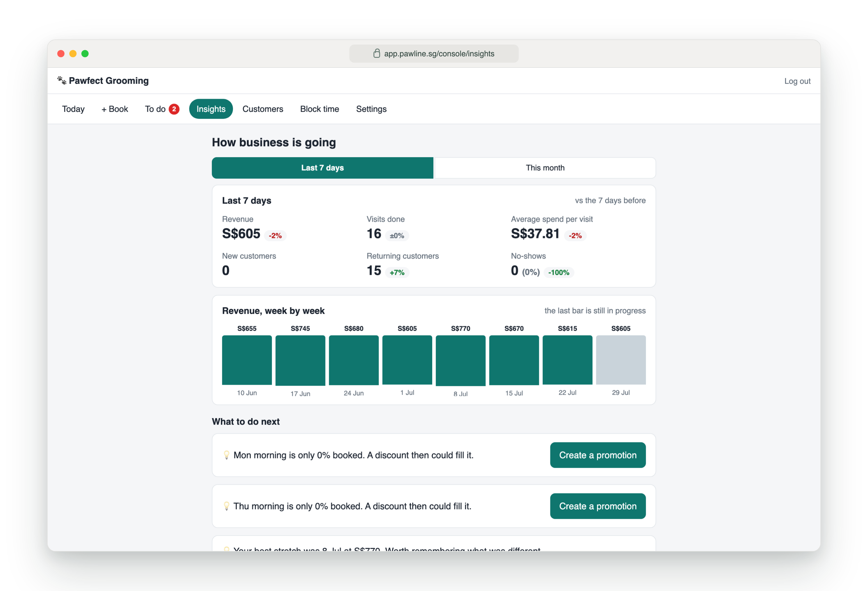This screenshot has height=591, width=868.
Task: Click the "Last 7 days" card heading
Action: 247,201
